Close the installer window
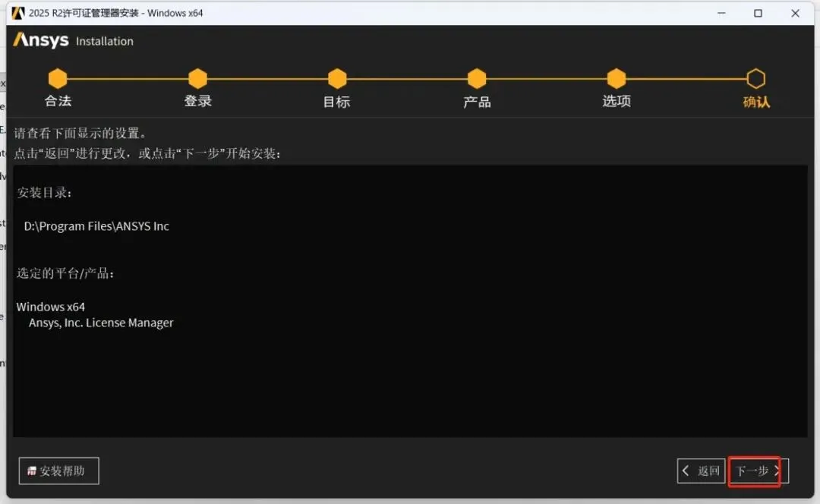Screen dimensions: 820x504 [x=795, y=13]
